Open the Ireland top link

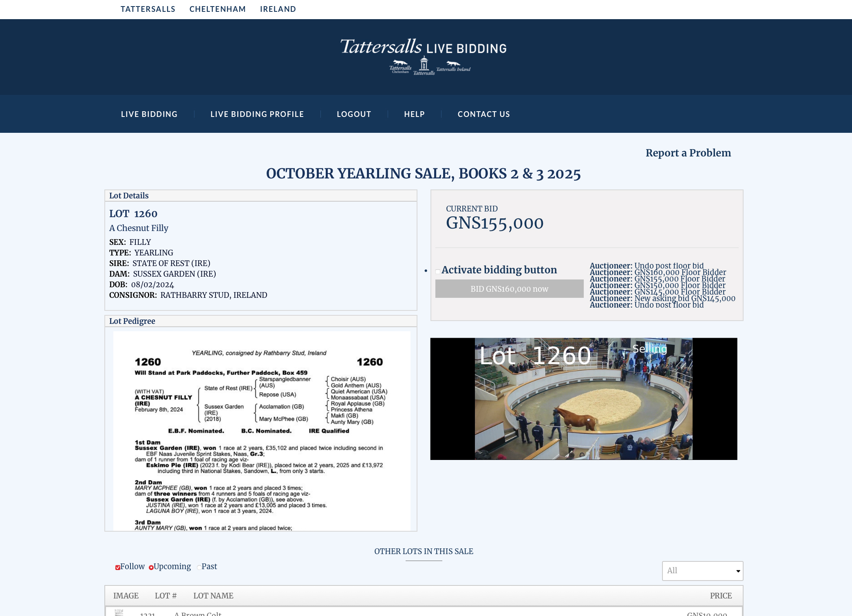[278, 9]
